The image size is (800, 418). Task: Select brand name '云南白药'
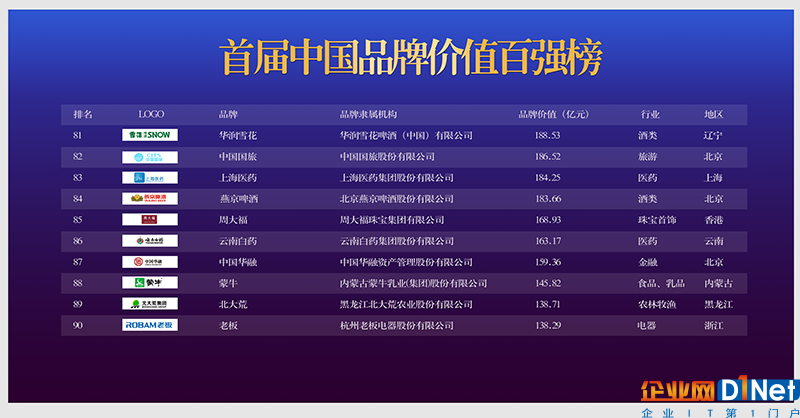238,241
